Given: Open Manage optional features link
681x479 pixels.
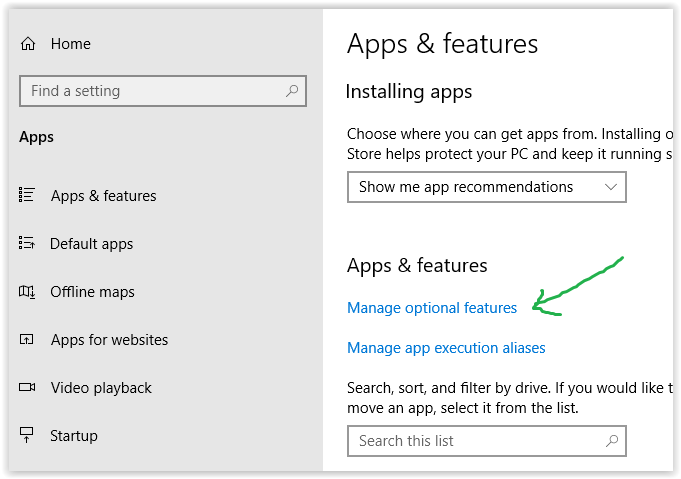Looking at the screenshot, I should pos(432,308).
